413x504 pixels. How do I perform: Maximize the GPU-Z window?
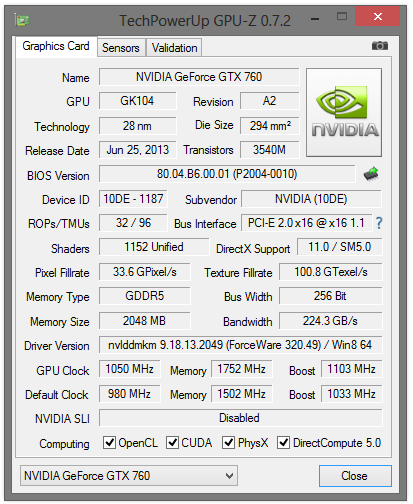(342, 16)
